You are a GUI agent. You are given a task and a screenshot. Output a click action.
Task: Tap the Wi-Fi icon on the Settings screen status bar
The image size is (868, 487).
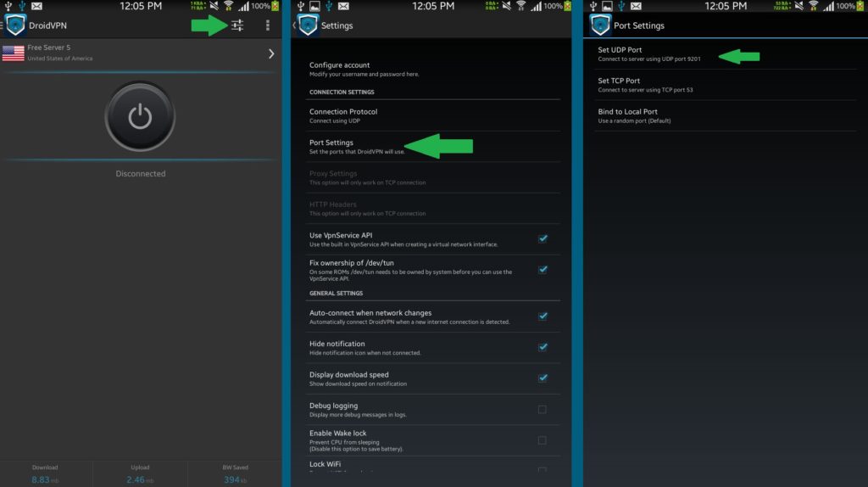[x=521, y=6]
